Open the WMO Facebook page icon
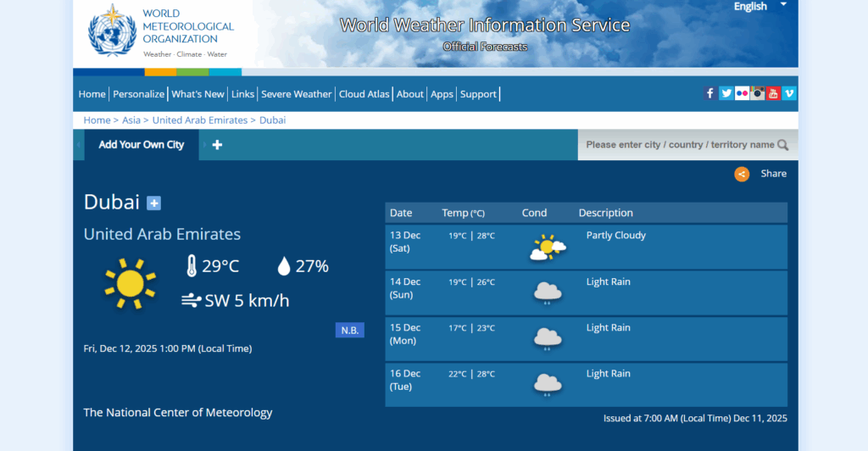This screenshot has height=451, width=868. pos(709,93)
